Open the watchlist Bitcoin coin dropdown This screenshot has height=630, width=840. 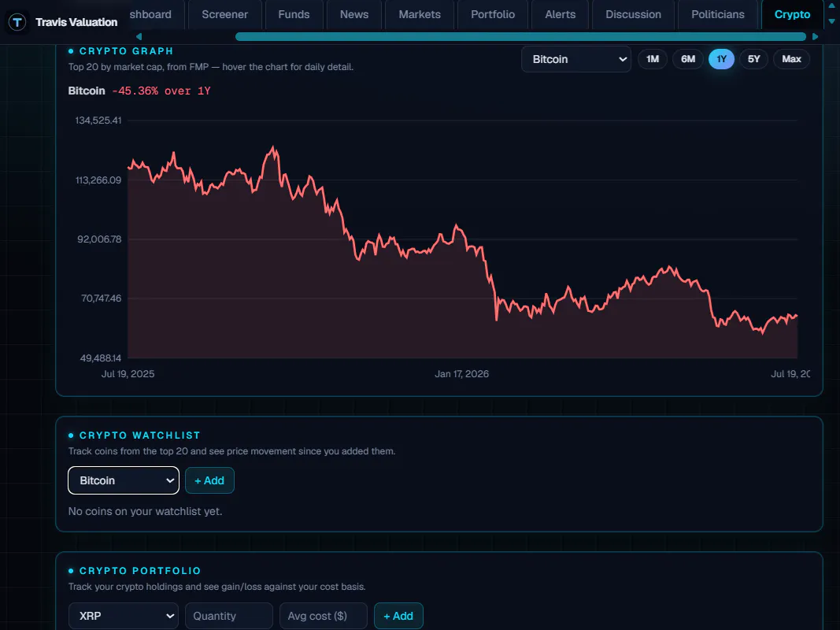point(124,480)
